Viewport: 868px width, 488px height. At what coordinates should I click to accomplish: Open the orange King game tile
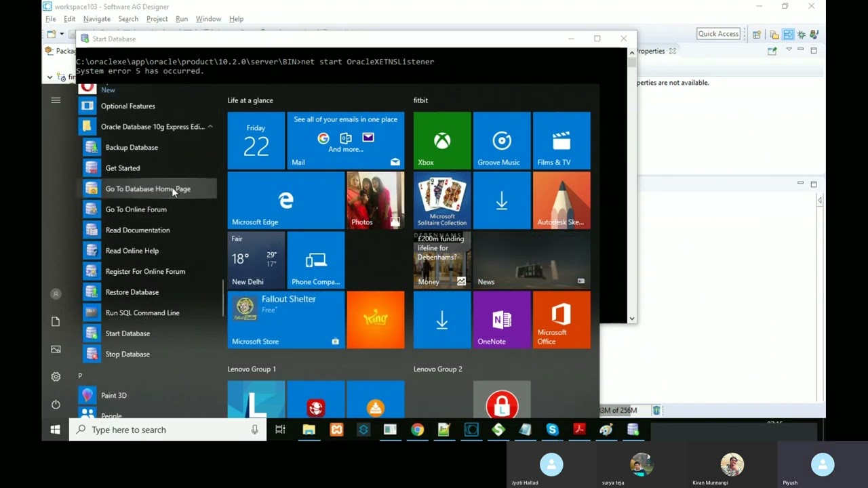[x=376, y=320]
